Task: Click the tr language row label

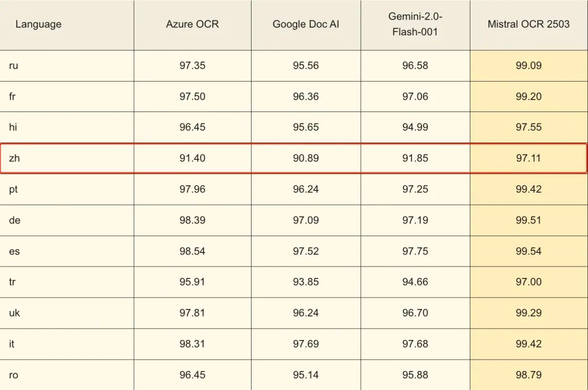Action: coord(12,282)
